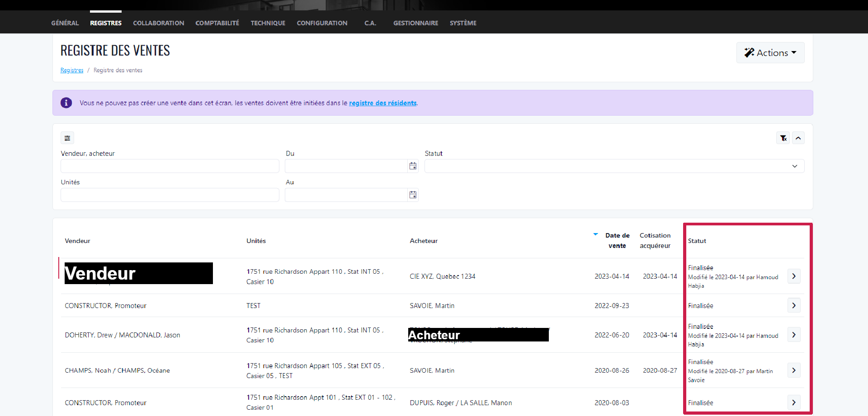Viewport: 868px width, 416px height.
Task: Open details arrow for 2022-09-23 sale
Action: (x=794, y=305)
